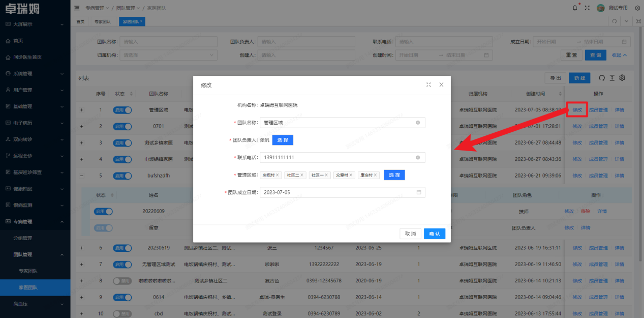Collapse 团队管理 submenu in sidebar

click(35, 254)
